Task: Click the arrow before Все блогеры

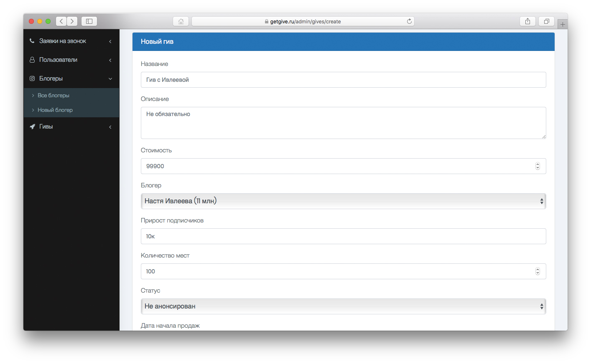Action: pyautogui.click(x=33, y=96)
